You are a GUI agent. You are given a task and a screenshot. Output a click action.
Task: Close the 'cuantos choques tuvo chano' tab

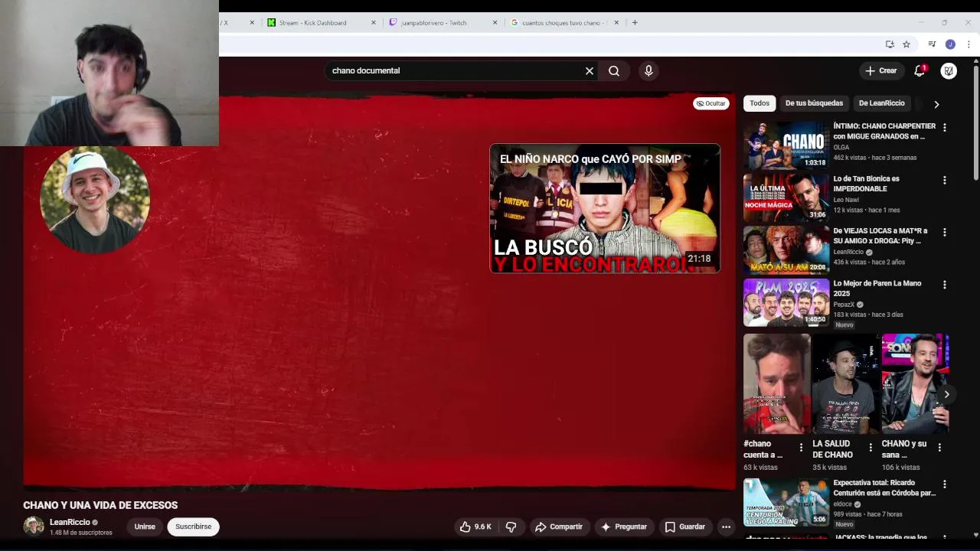(x=616, y=23)
